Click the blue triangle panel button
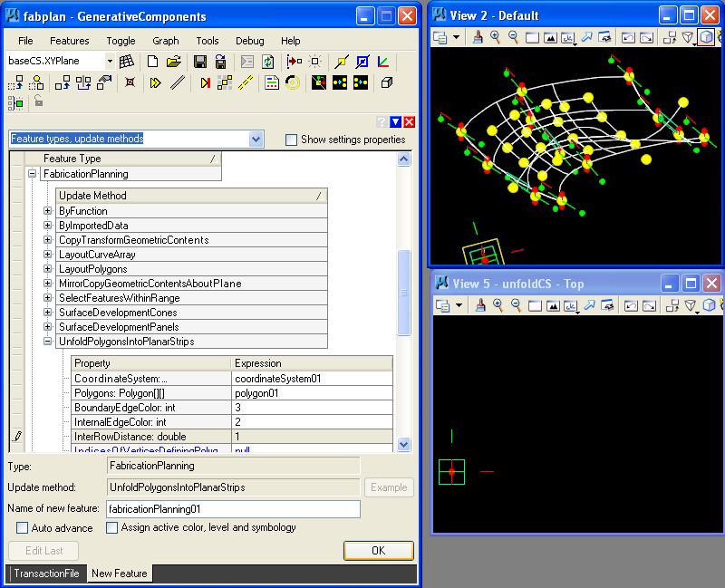 [x=396, y=121]
